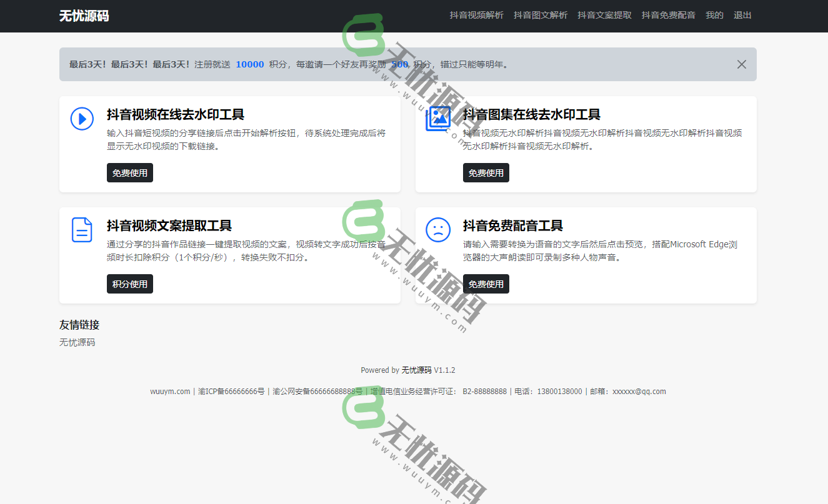
Task: Click 免费使用 under the free dubbing tool
Action: click(486, 284)
